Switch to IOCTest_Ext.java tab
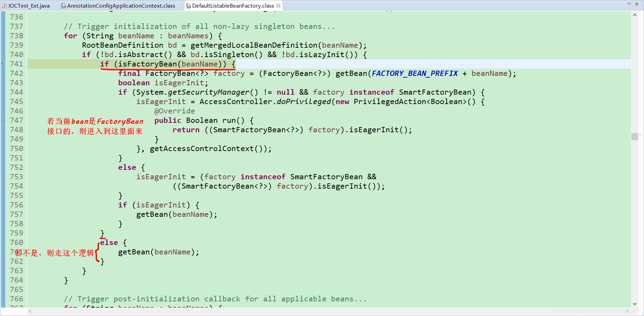 pos(26,6)
